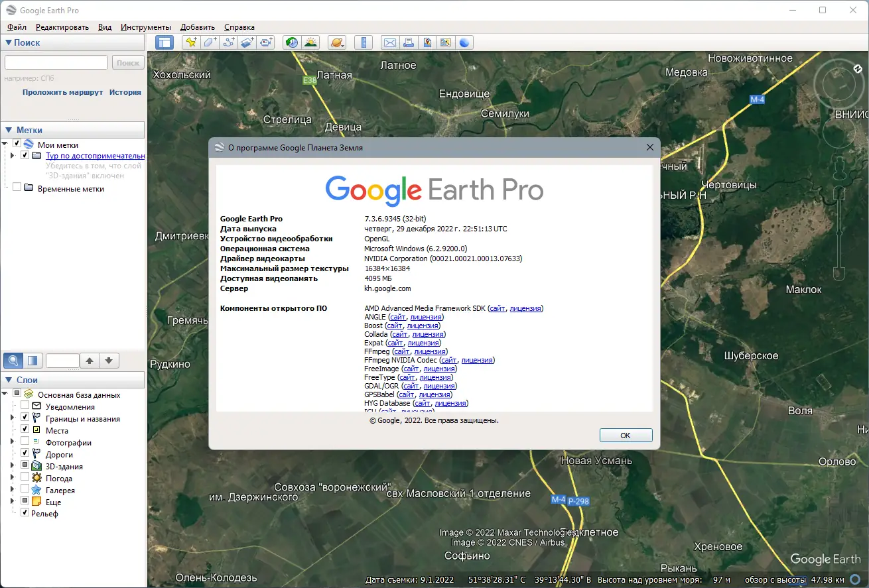Screen dimensions: 869x588
Task: Open the Add Polygon tool
Action: [210, 42]
